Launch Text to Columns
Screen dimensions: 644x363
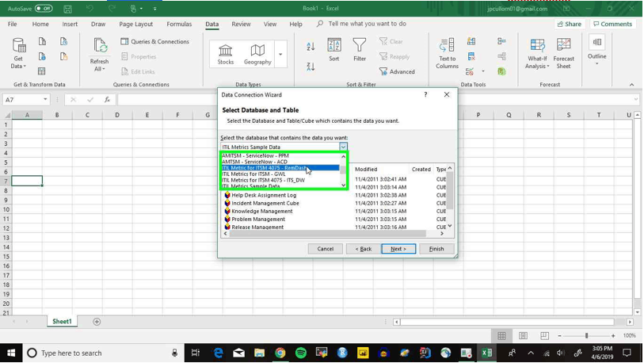pyautogui.click(x=447, y=54)
